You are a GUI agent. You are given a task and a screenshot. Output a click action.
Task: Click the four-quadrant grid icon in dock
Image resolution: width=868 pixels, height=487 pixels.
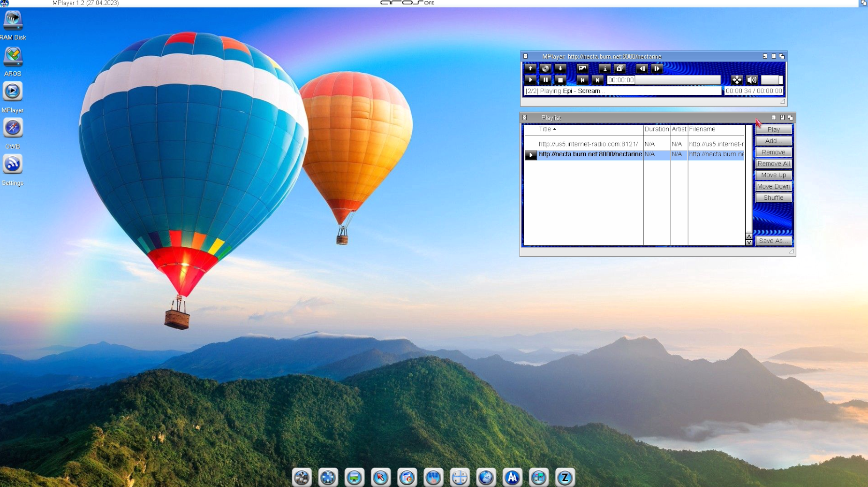(460, 477)
